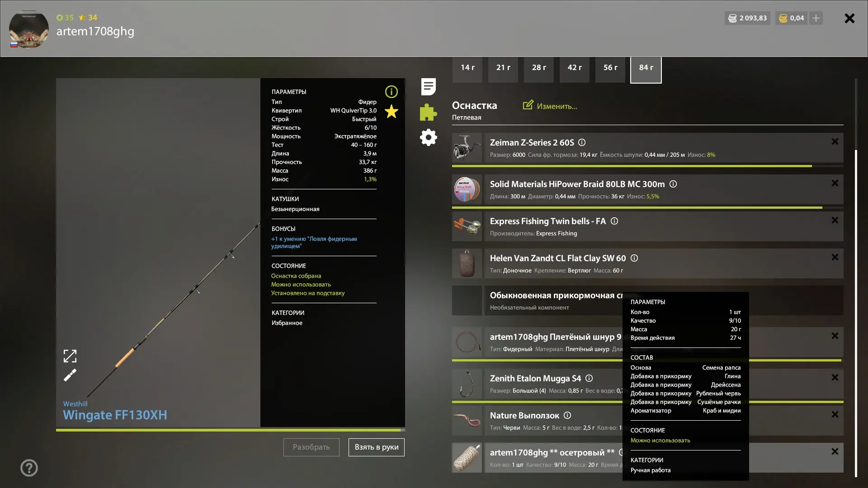Open rod settings gear icon
The image size is (868, 488).
pos(428,137)
